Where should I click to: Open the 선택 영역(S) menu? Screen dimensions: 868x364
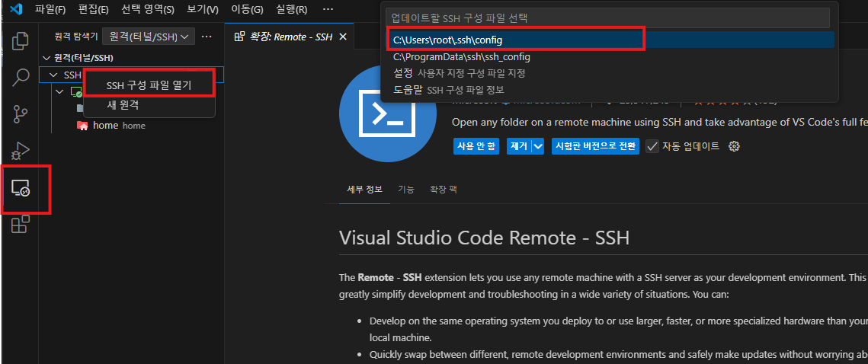[147, 9]
